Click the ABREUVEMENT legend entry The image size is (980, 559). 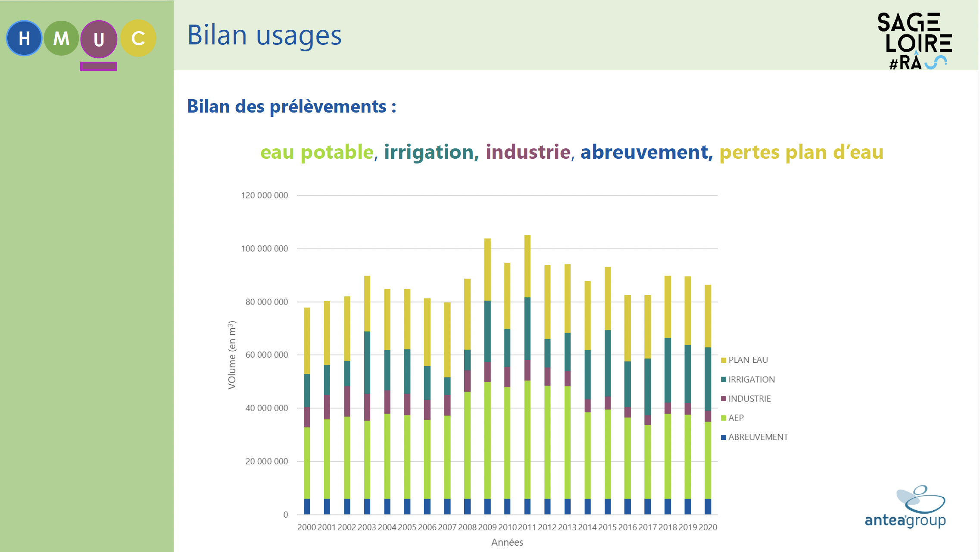tap(755, 437)
